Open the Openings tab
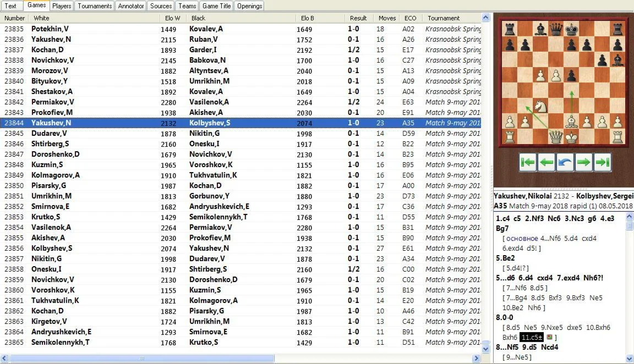Image resolution: width=634 pixels, height=364 pixels. pos(249,6)
